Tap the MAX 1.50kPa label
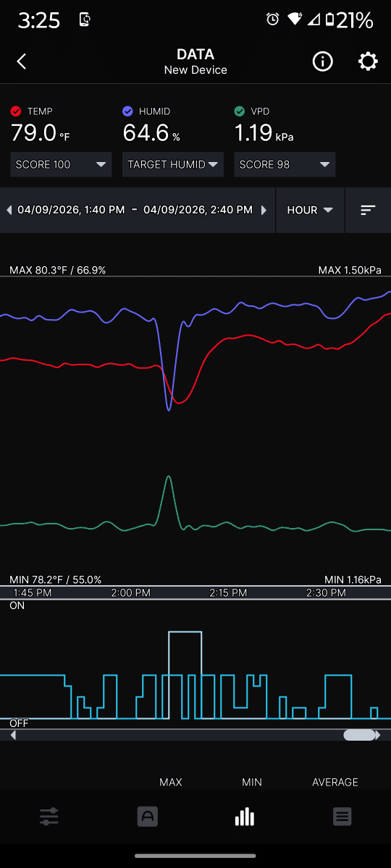391x868 pixels. coord(350,270)
